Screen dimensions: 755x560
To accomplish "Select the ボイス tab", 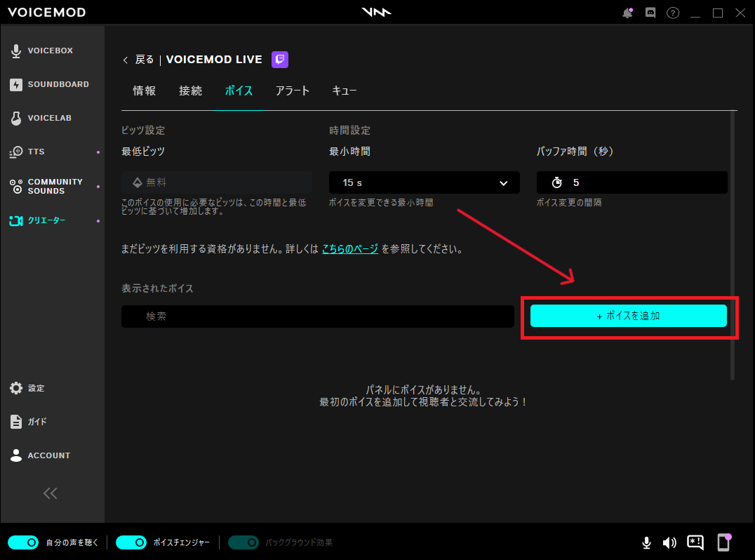I will point(239,91).
